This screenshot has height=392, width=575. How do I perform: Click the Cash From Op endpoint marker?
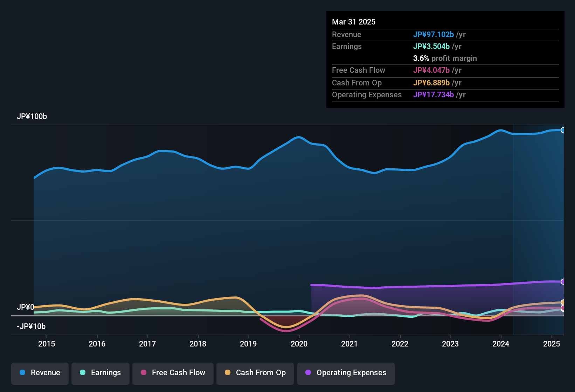pyautogui.click(x=563, y=302)
